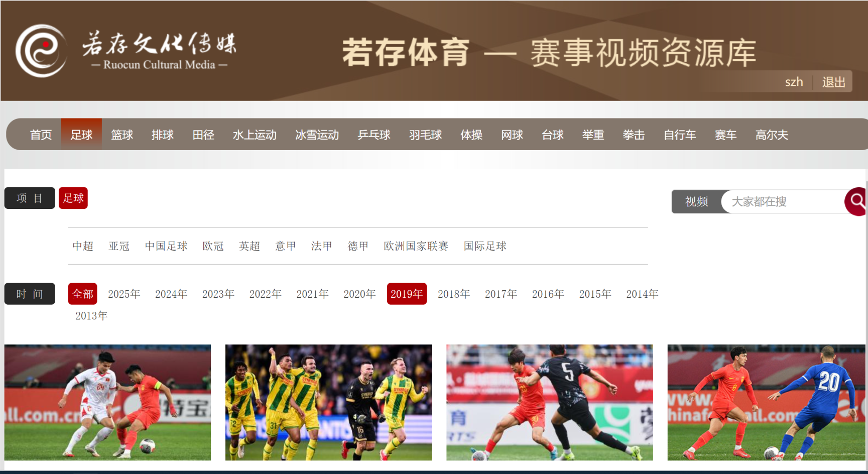Filter videos by 英超 league

tap(250, 246)
